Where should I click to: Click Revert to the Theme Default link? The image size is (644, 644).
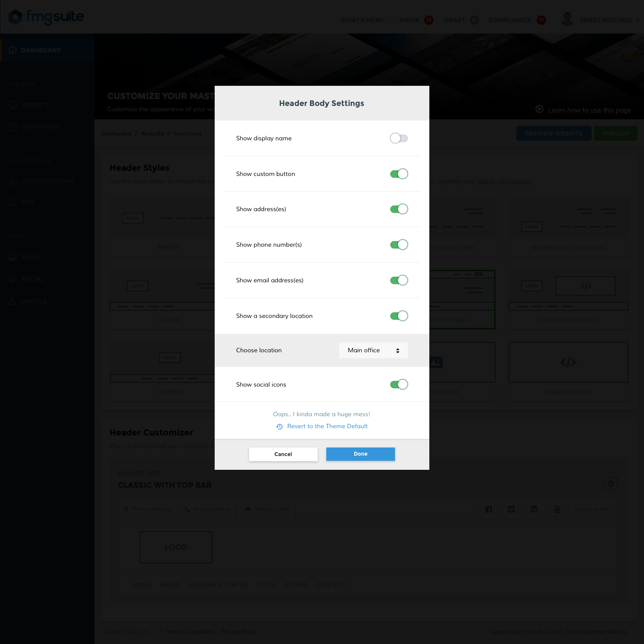327,426
